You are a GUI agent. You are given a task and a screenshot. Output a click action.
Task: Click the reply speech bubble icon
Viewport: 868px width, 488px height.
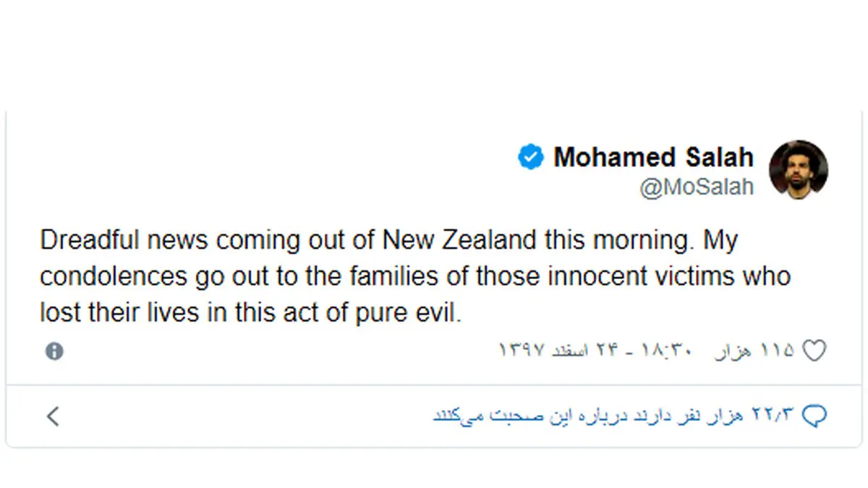pos(815,416)
